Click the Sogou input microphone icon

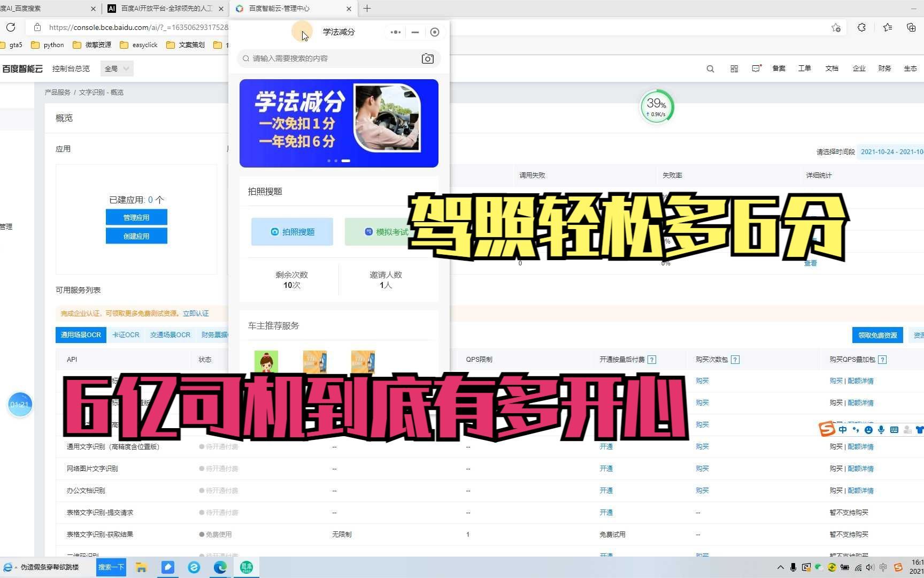(x=881, y=430)
